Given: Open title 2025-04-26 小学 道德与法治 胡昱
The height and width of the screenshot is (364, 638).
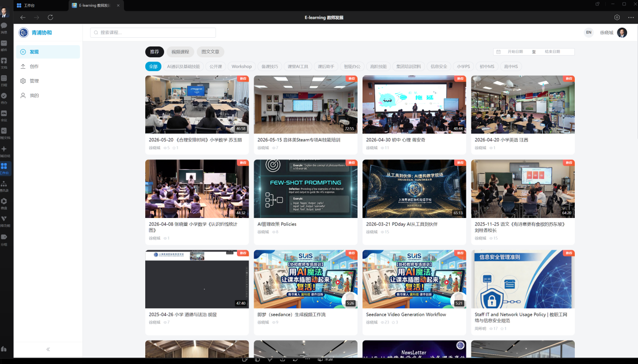Looking at the screenshot, I should [183, 315].
